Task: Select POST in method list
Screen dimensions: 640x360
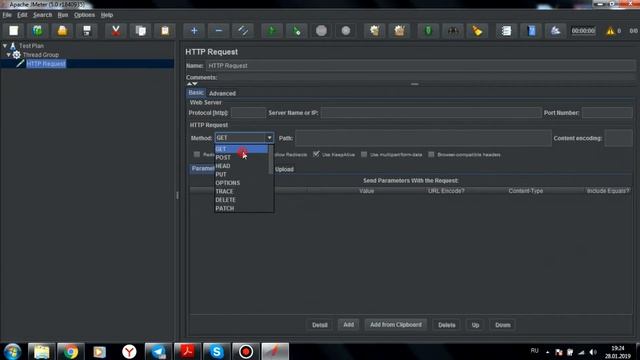Action: [242, 158]
